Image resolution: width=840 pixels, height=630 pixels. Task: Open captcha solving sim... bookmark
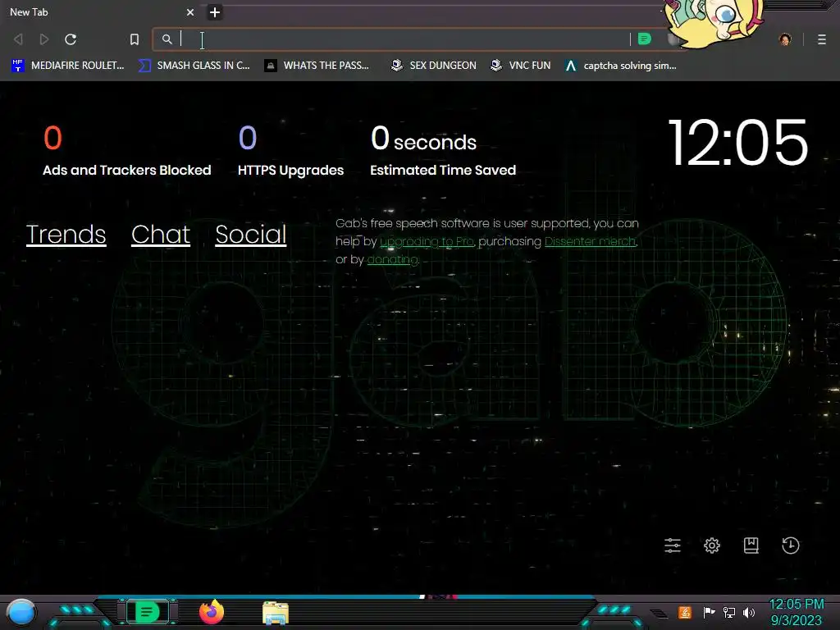621,66
